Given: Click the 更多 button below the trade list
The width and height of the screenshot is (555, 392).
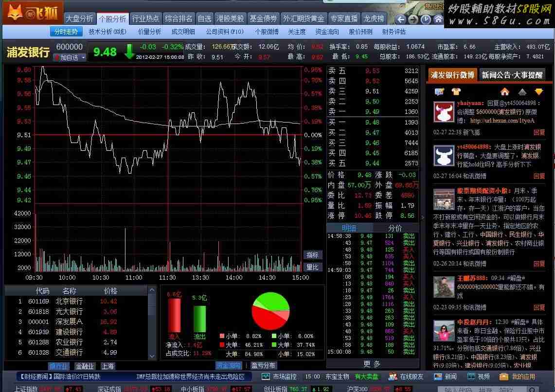Looking at the screenshot, I should point(372,364).
